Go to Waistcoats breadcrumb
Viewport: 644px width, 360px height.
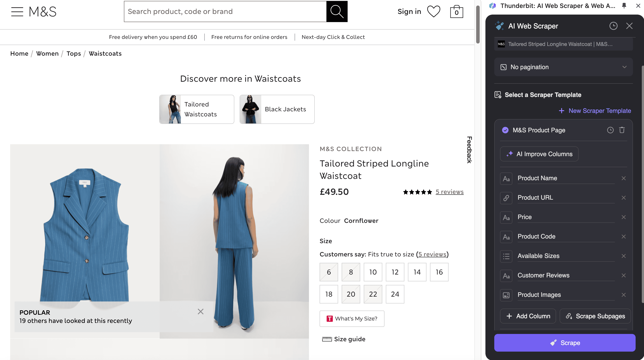105,53
